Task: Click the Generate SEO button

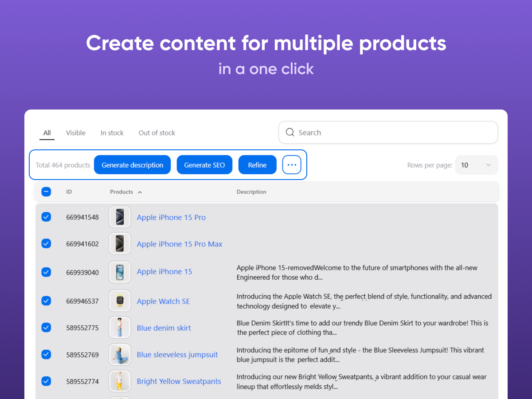Action: (x=205, y=165)
